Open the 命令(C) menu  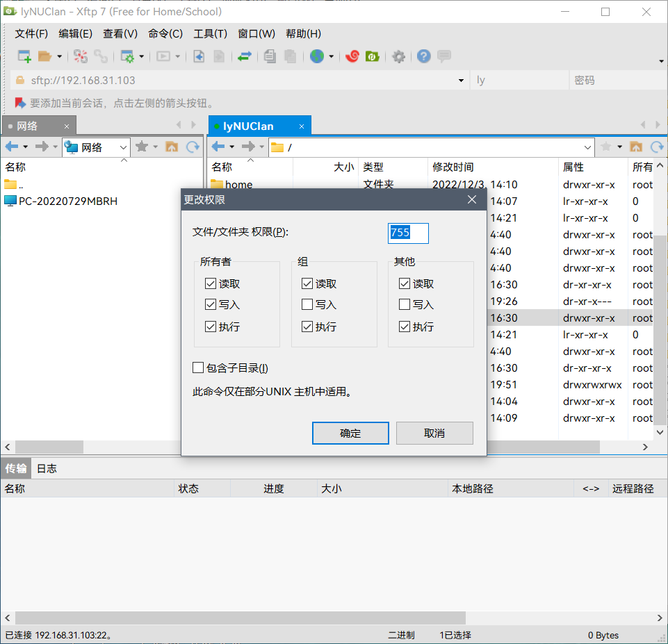pos(165,33)
